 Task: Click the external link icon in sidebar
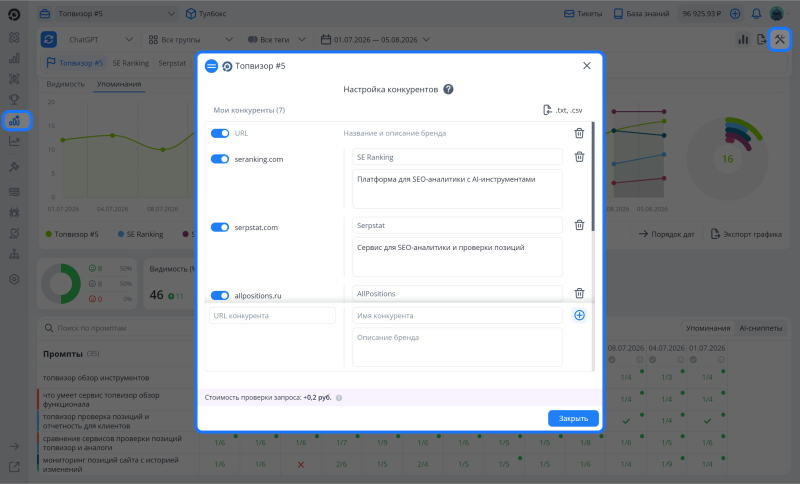[14, 467]
